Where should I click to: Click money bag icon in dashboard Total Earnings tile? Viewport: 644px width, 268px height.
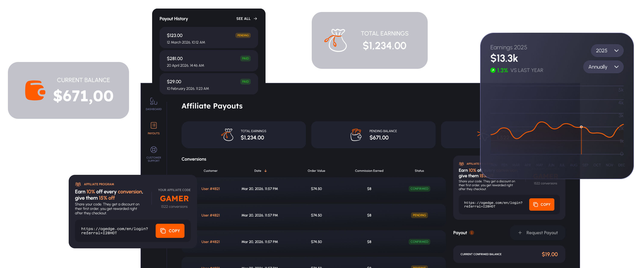(x=227, y=135)
